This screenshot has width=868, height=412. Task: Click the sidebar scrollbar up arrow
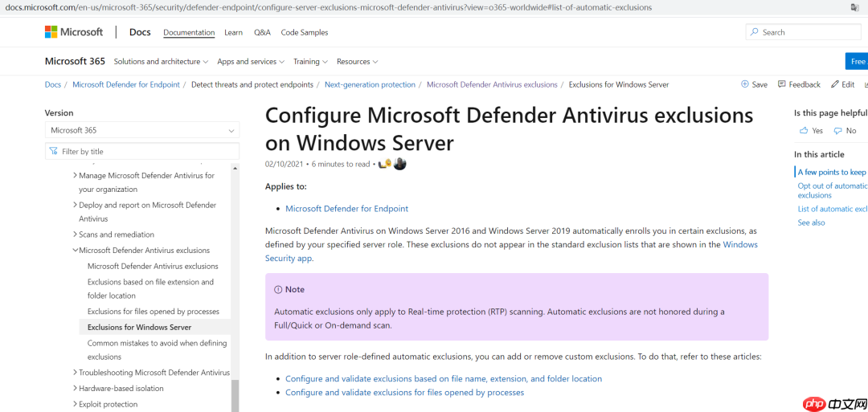[235, 168]
